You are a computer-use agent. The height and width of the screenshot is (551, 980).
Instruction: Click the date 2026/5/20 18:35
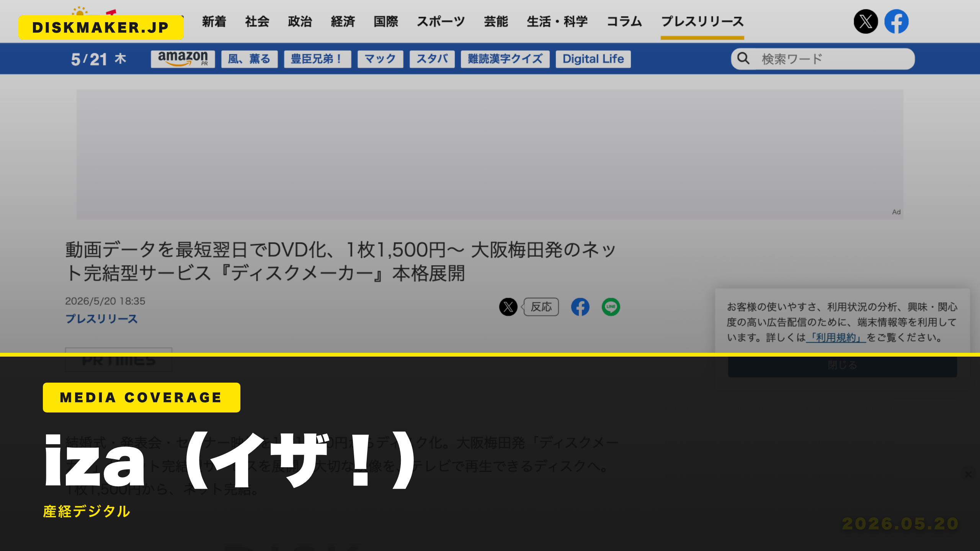(105, 301)
